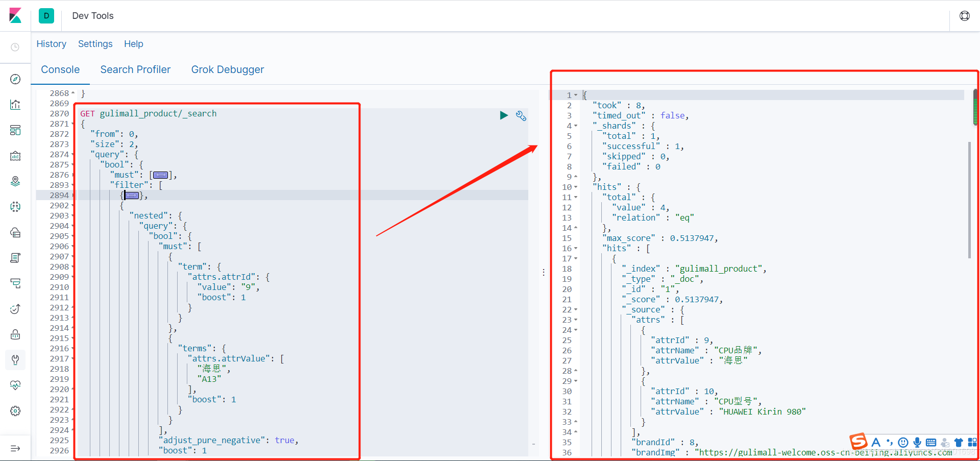Open Management gear icon in sidebar
This screenshot has height=461, width=980.
point(15,411)
